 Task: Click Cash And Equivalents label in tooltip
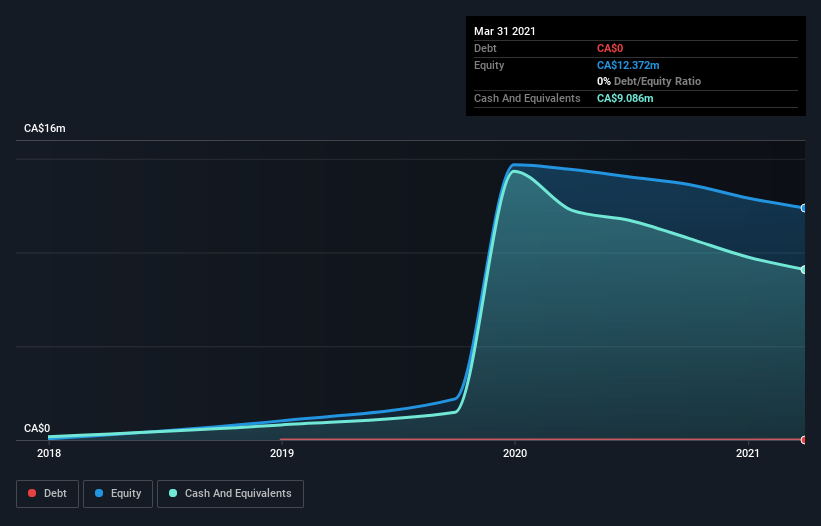527,98
